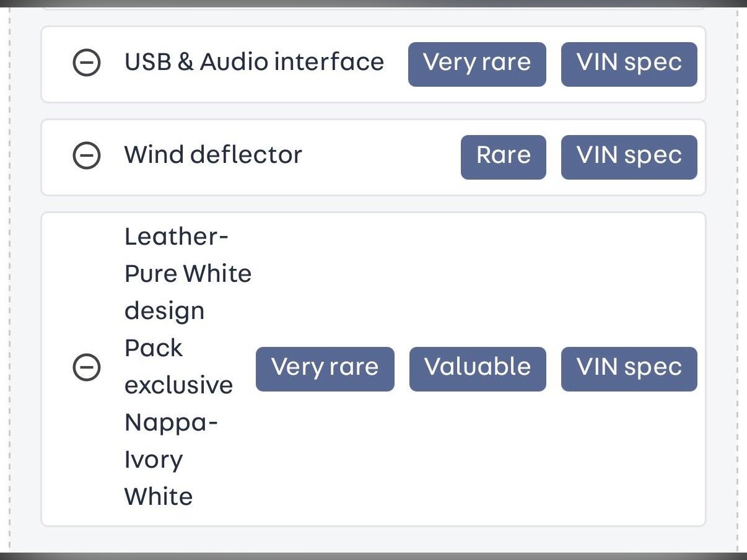This screenshot has width=747, height=560.
Task: Click Very rare tag on the Leather pack row
Action: (x=325, y=368)
